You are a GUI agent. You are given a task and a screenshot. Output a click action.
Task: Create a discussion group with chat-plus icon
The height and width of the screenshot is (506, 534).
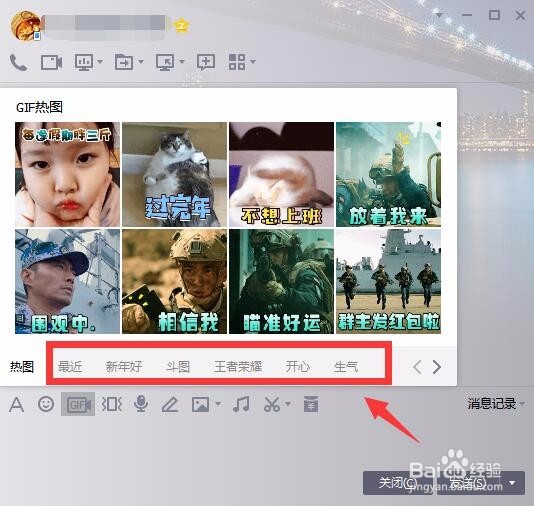pos(206,63)
